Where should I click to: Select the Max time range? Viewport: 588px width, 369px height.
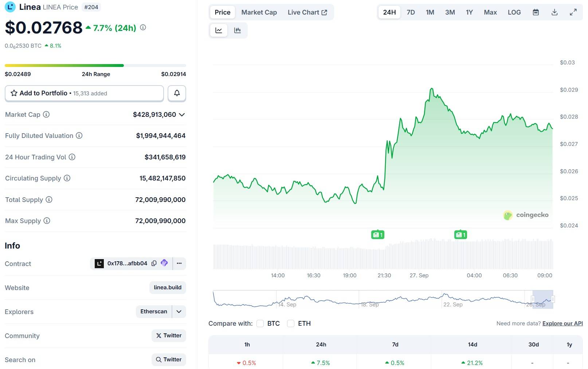tap(490, 12)
